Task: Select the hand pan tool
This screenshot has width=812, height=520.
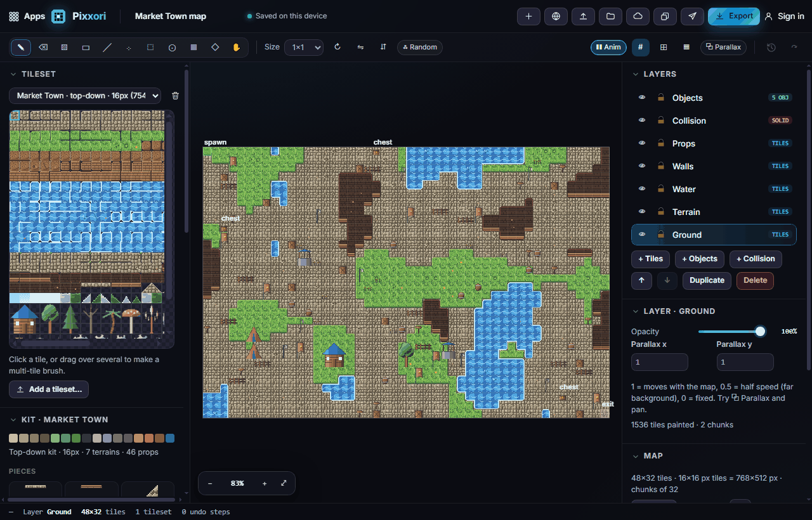Action: [x=237, y=47]
